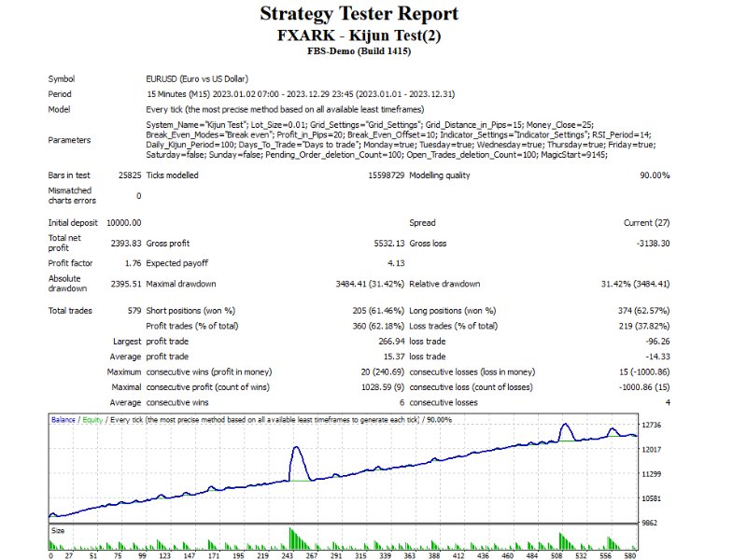Click the Total trades value 579

pos(134,311)
